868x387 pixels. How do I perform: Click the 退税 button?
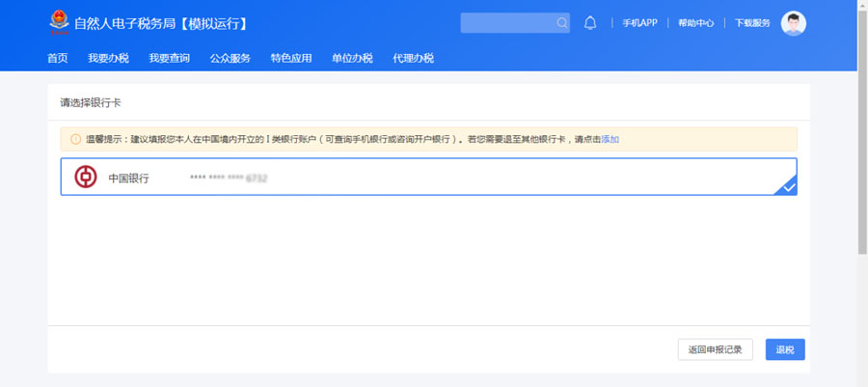click(x=785, y=349)
